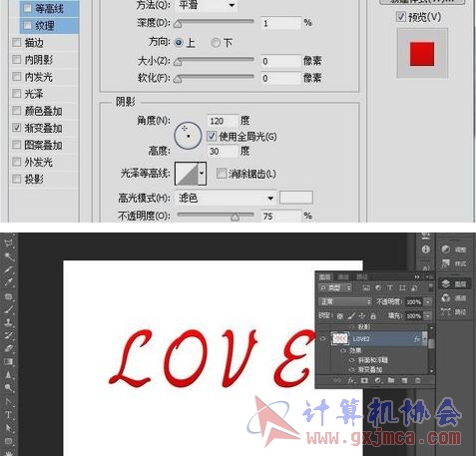This screenshot has width=476, height=456.
Task: Open the 光泽等高线 gloss contour picker arrow
Action: point(202,174)
